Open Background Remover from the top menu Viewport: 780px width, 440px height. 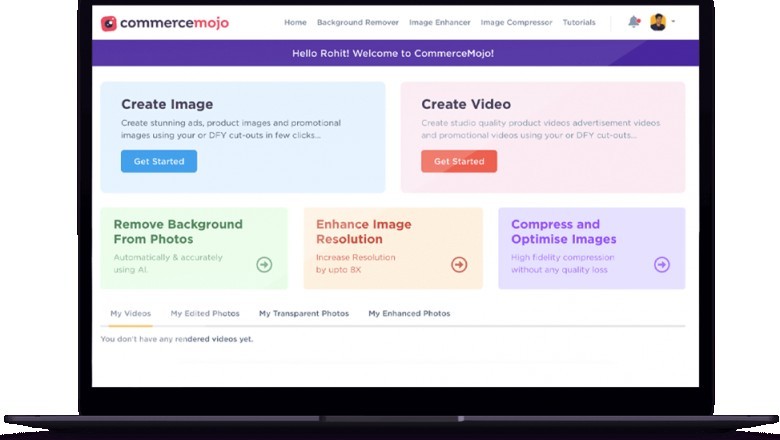[x=358, y=22]
